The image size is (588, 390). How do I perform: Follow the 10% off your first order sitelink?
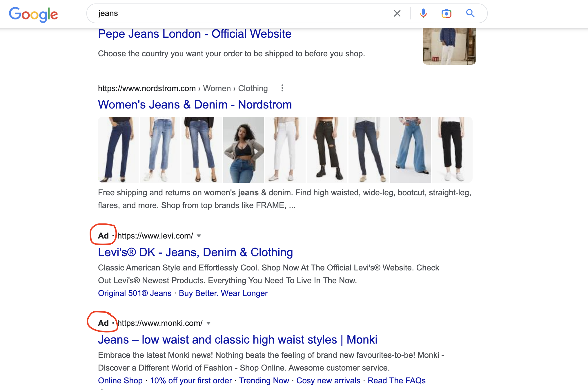point(191,380)
